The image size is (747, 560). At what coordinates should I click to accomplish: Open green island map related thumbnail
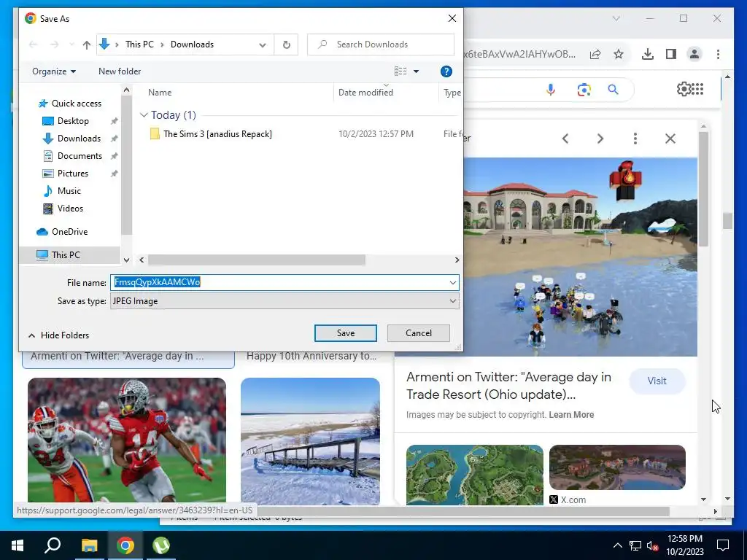(474, 475)
